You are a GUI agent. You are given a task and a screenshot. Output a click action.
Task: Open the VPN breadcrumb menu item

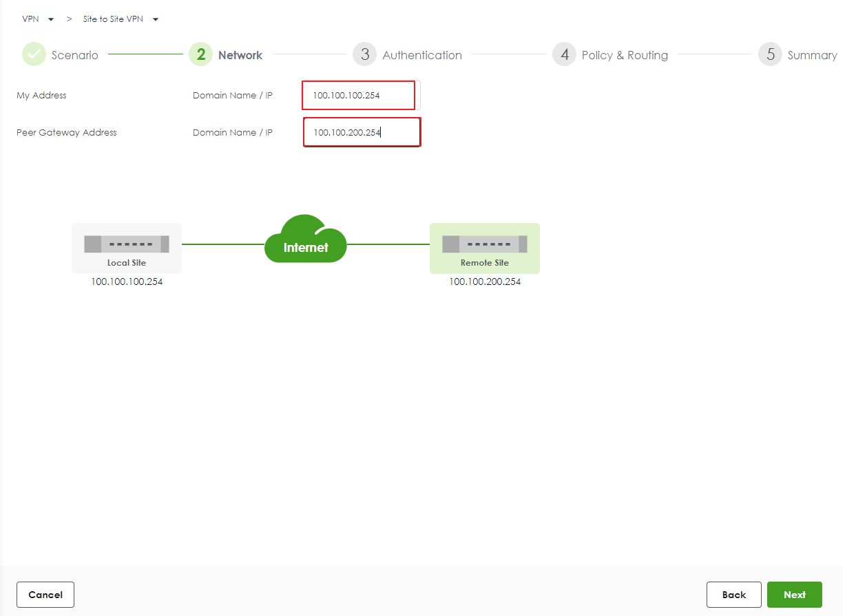pos(30,19)
